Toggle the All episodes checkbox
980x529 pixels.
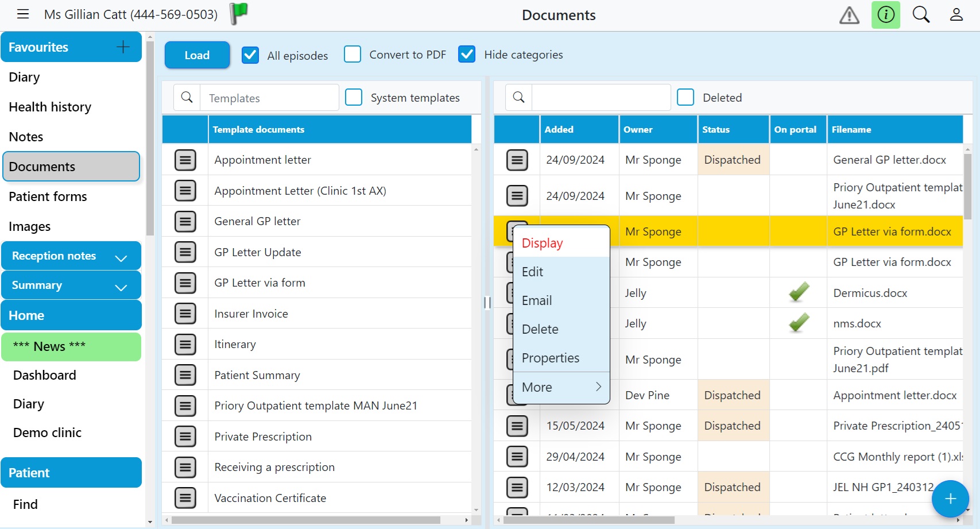click(250, 55)
